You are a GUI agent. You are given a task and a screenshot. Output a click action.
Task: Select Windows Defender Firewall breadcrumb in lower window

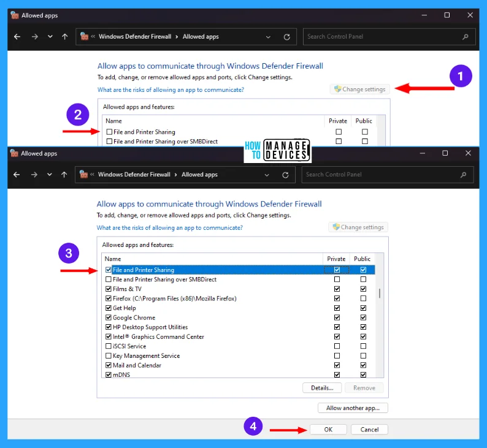(x=134, y=175)
